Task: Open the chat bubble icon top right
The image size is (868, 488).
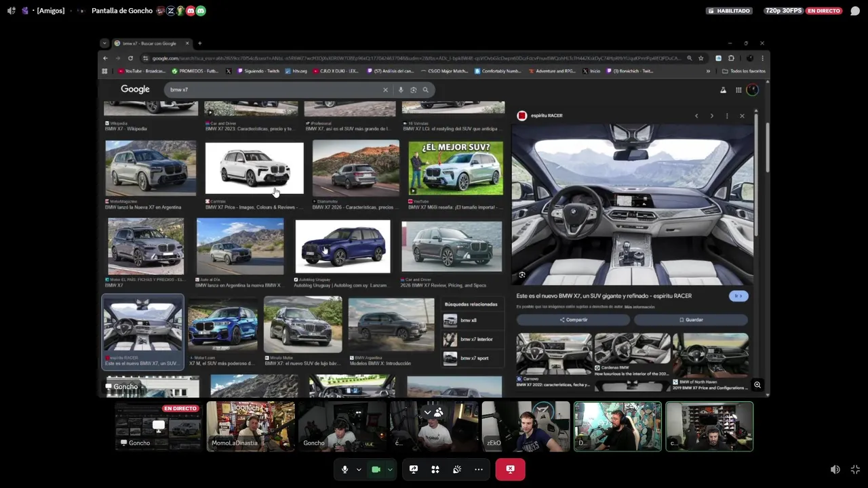Action: point(855,11)
